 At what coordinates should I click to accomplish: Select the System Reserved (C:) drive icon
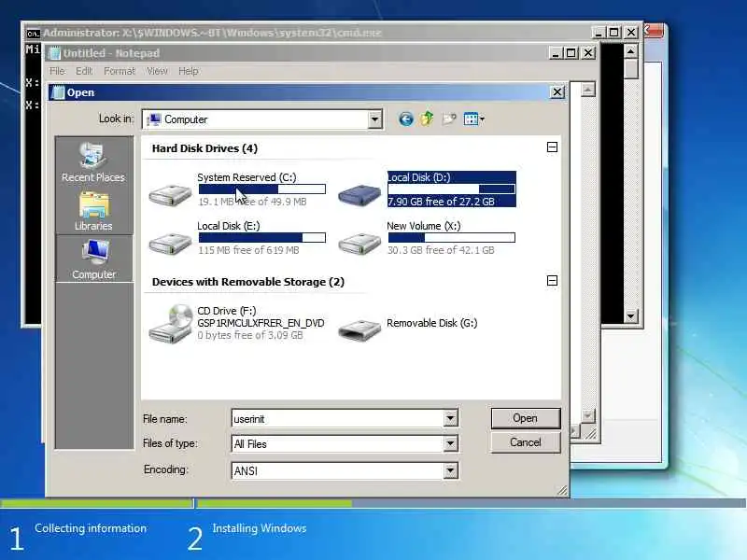coord(170,195)
